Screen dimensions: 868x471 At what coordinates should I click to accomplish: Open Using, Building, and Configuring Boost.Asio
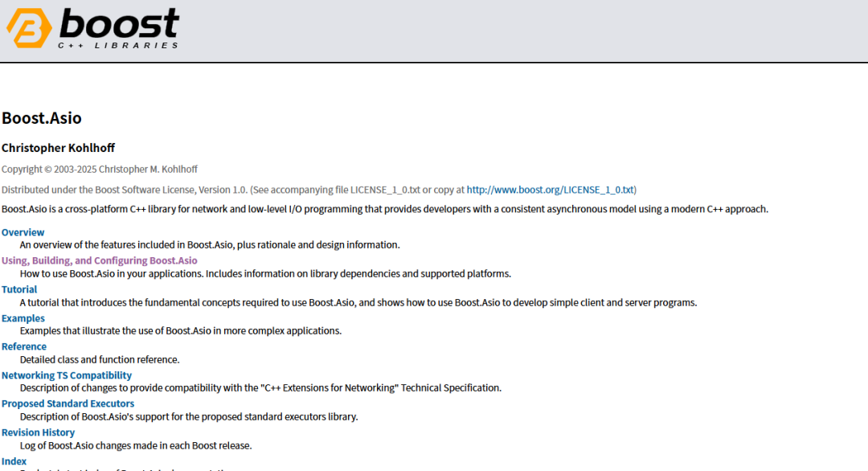[99, 260]
